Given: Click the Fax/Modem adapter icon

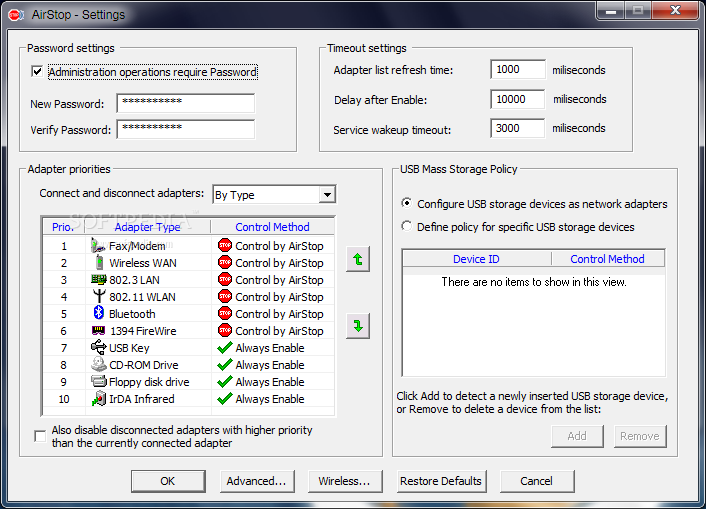Looking at the screenshot, I should pyautogui.click(x=98, y=245).
